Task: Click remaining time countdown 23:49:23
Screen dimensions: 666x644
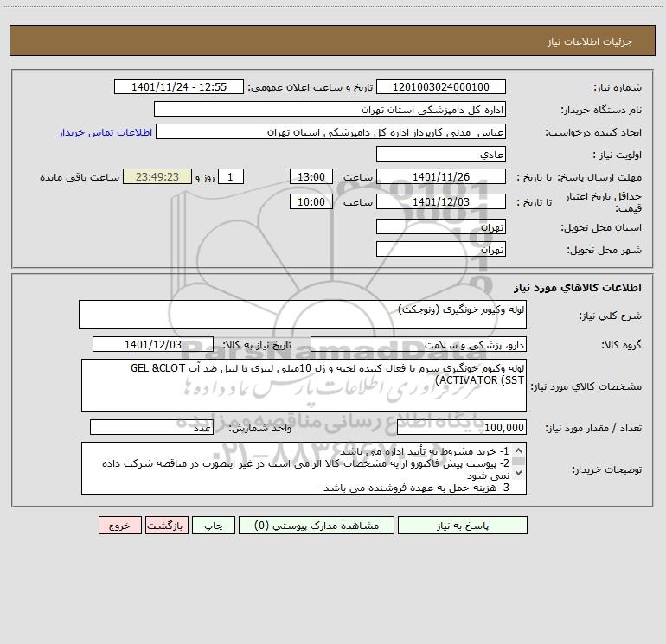Action: (x=157, y=176)
